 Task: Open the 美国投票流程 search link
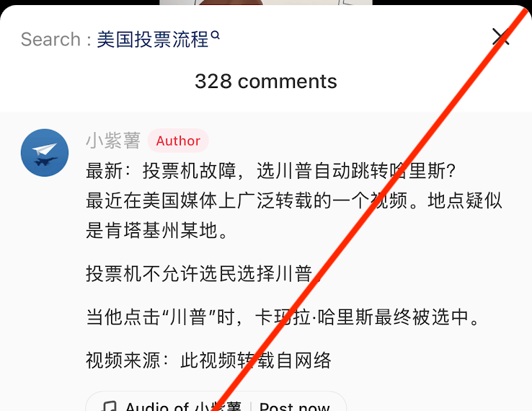coord(153,40)
